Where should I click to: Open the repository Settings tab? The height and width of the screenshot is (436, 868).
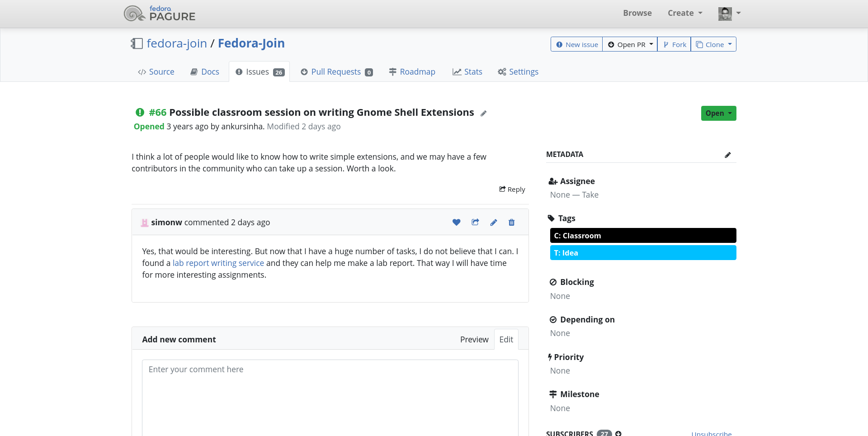click(x=518, y=72)
